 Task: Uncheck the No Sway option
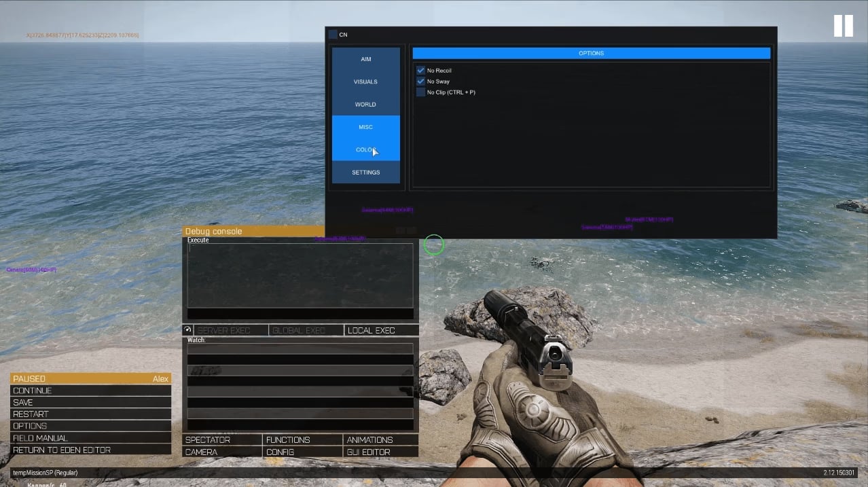tap(420, 82)
